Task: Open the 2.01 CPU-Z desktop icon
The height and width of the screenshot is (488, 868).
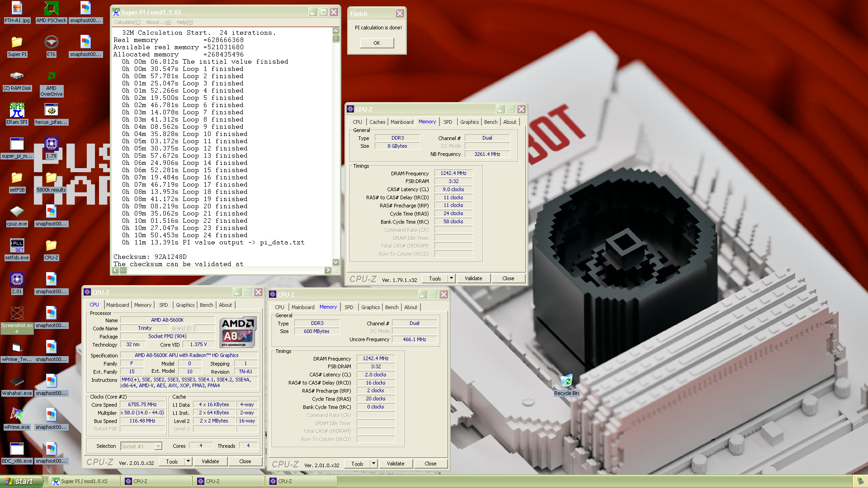Action: tap(17, 283)
